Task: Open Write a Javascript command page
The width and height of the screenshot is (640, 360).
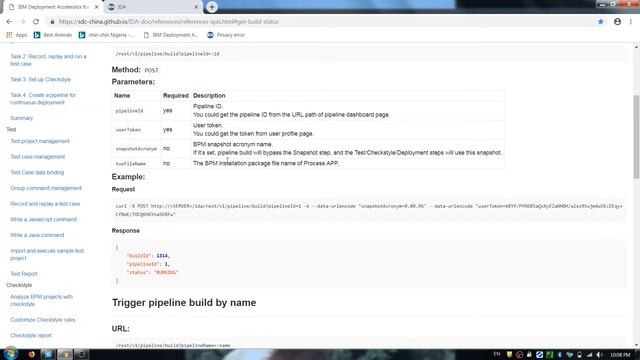Action: [x=43, y=220]
